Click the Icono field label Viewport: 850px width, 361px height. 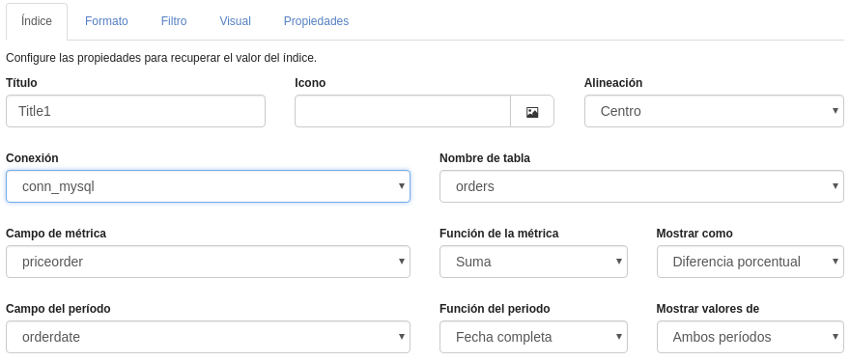(310, 83)
